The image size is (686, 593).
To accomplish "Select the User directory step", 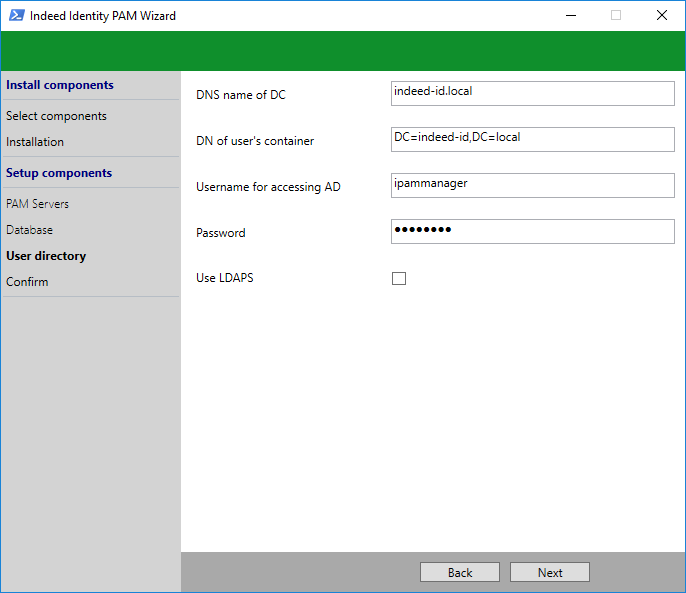I will 46,256.
